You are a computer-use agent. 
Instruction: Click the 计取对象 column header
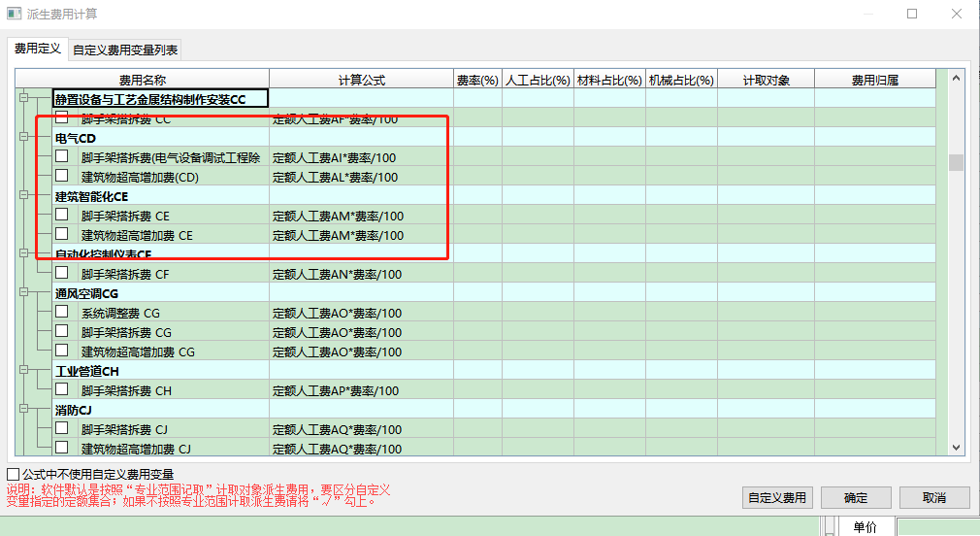767,80
